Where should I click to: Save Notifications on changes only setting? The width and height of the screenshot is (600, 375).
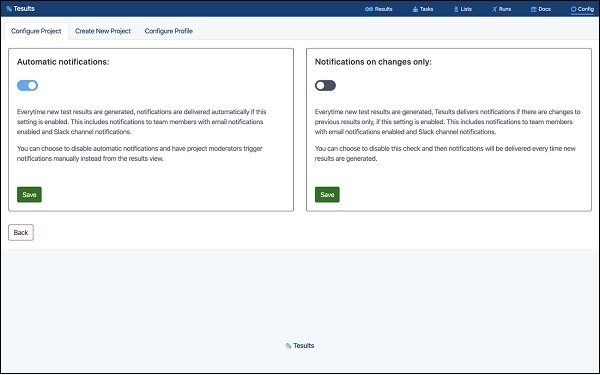point(327,194)
